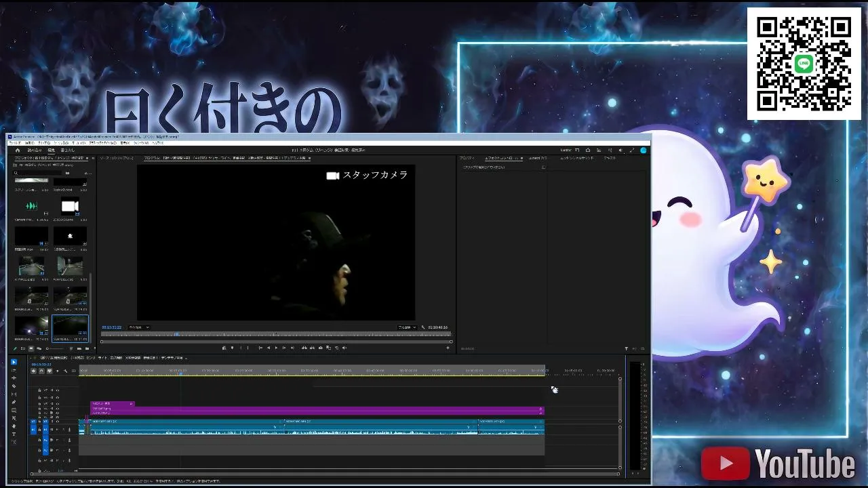Open the Project panel menu
The width and height of the screenshot is (868, 488).
[87, 158]
